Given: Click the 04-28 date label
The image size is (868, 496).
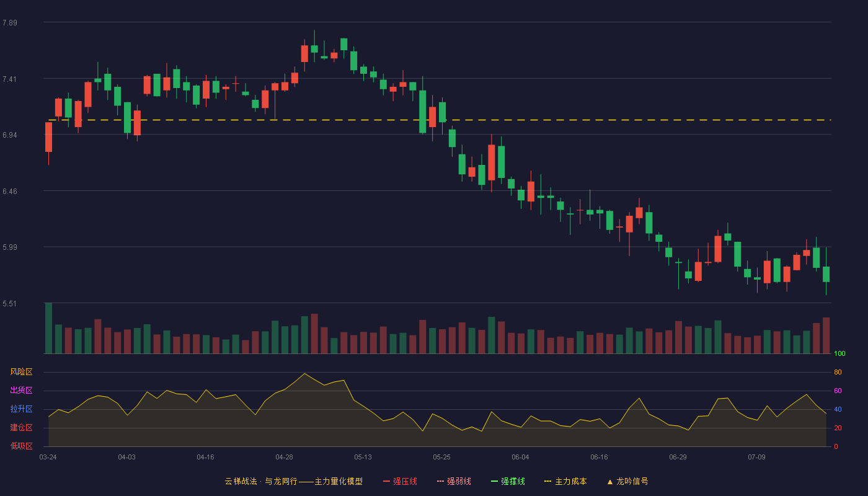Looking at the screenshot, I should pos(284,457).
